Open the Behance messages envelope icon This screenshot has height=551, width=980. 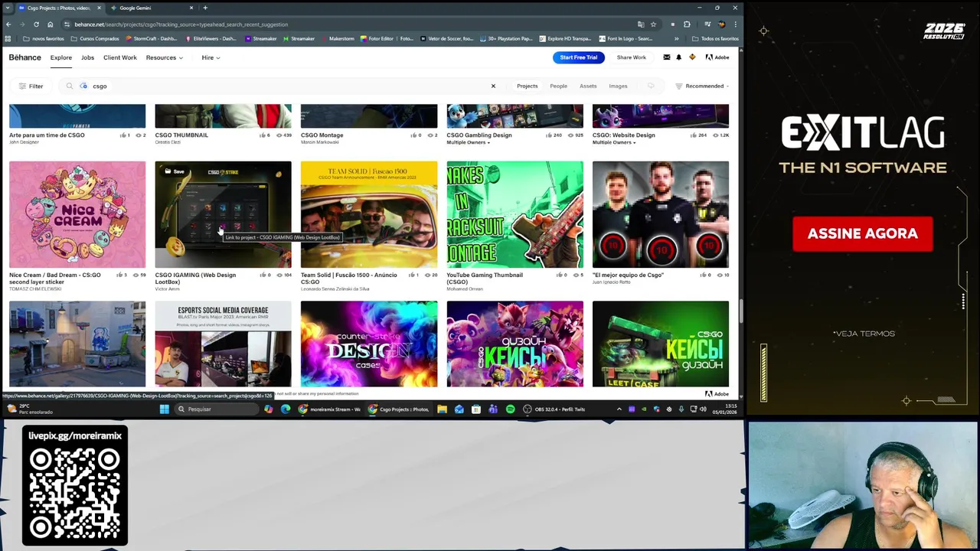click(x=666, y=57)
